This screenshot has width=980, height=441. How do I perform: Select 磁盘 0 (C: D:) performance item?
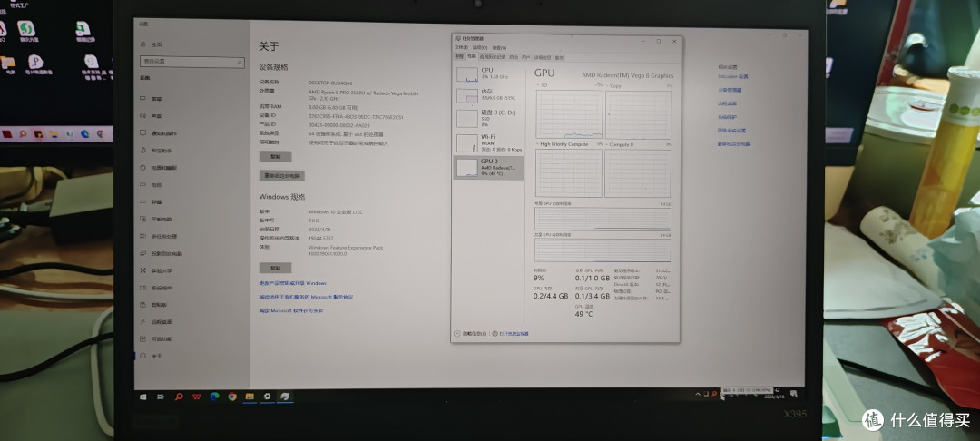pos(489,118)
